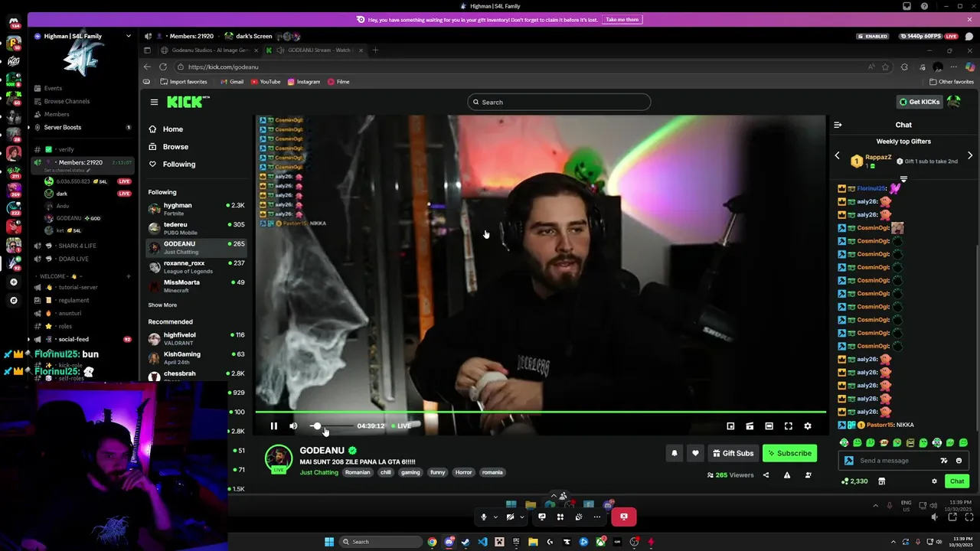Toggle Discord camera button
980x551 pixels.
tap(510, 517)
